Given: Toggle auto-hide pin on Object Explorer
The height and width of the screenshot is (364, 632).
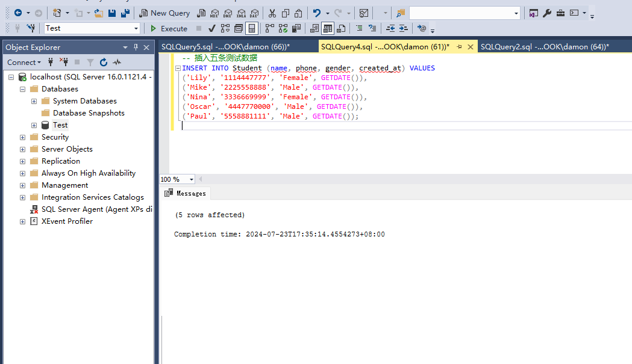Looking at the screenshot, I should coord(136,47).
